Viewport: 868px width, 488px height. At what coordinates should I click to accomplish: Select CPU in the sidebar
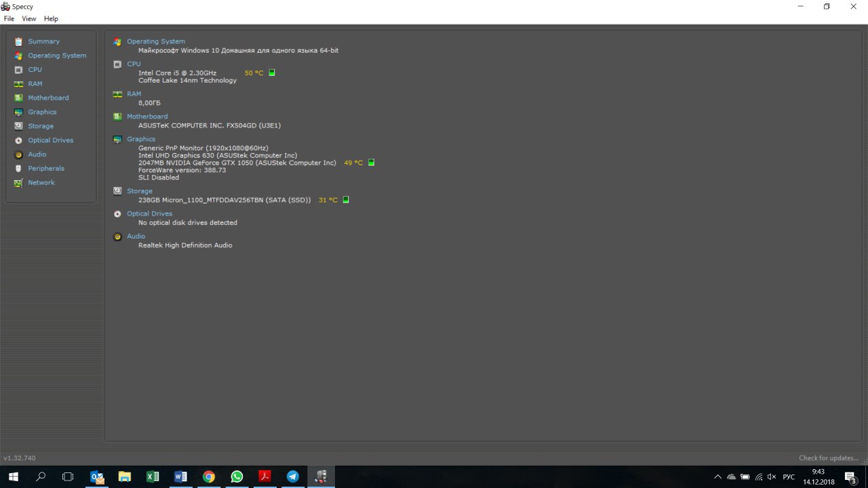tap(35, 70)
